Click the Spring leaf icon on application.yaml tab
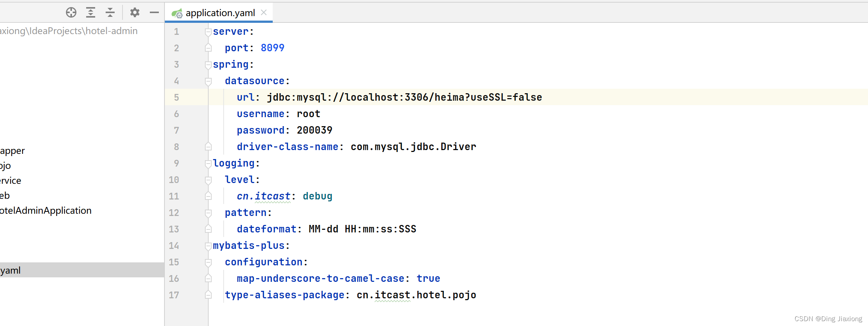868x326 pixels. (x=177, y=13)
